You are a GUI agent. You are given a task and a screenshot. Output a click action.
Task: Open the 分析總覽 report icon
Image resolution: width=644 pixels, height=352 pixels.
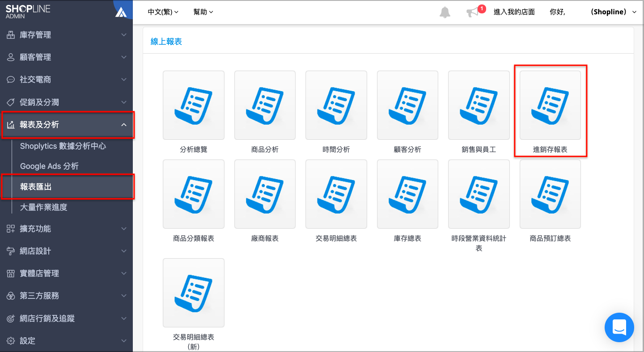pyautogui.click(x=194, y=105)
